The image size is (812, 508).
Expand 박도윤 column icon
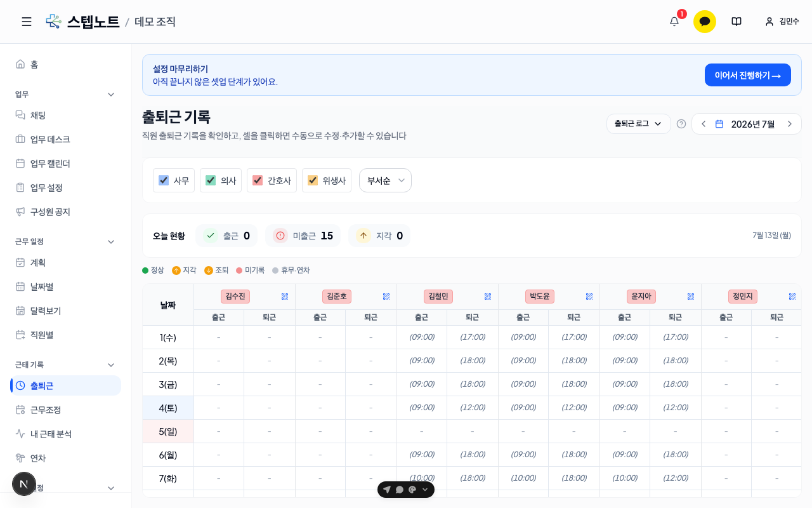(589, 297)
